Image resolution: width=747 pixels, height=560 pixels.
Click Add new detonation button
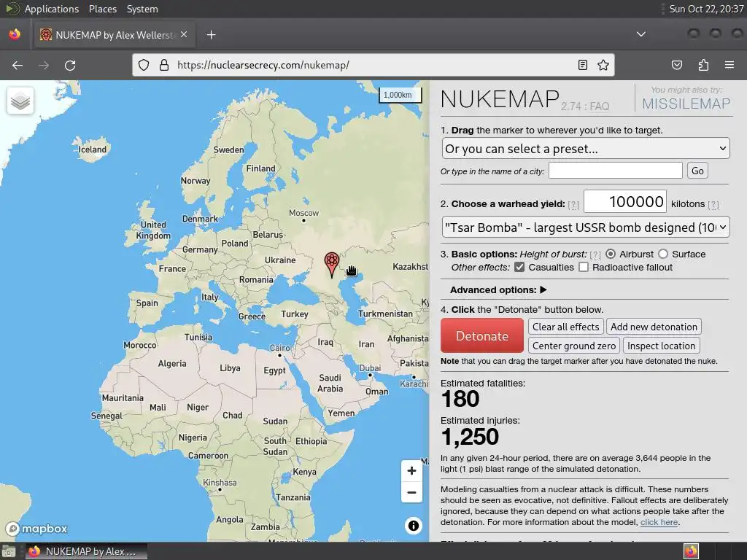click(654, 327)
